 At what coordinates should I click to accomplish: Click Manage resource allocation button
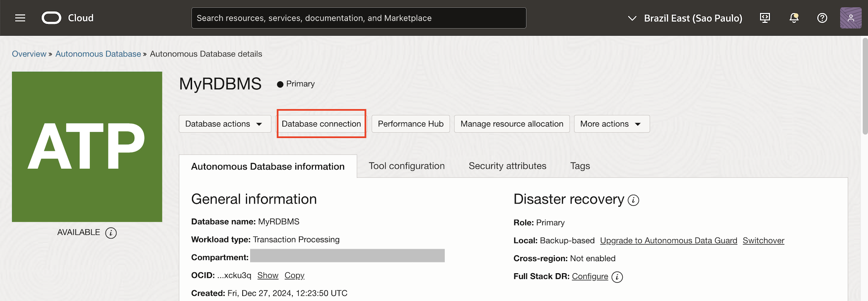pos(512,124)
